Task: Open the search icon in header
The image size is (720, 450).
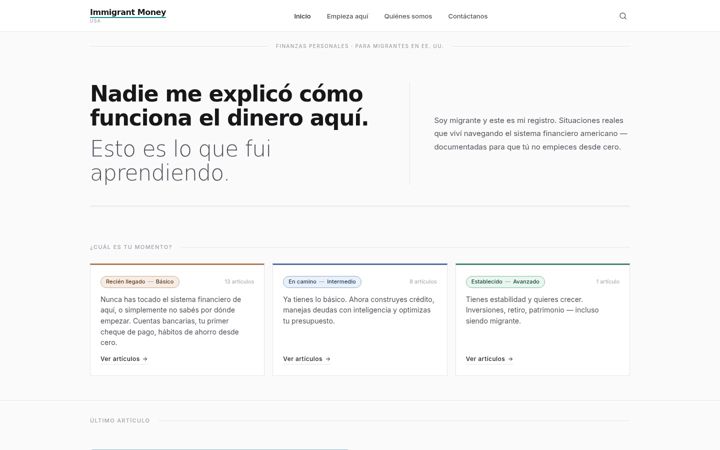Action: coord(623,16)
